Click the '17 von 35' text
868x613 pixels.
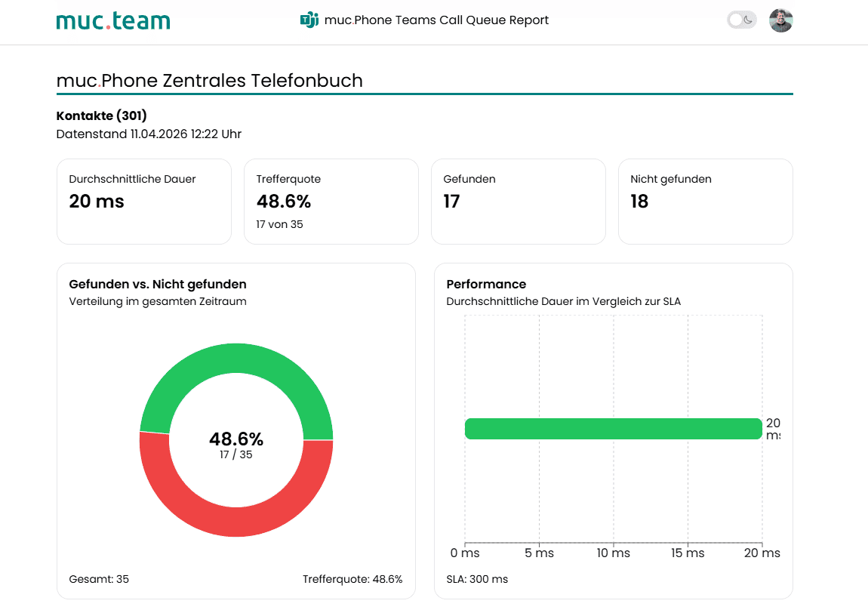[279, 224]
